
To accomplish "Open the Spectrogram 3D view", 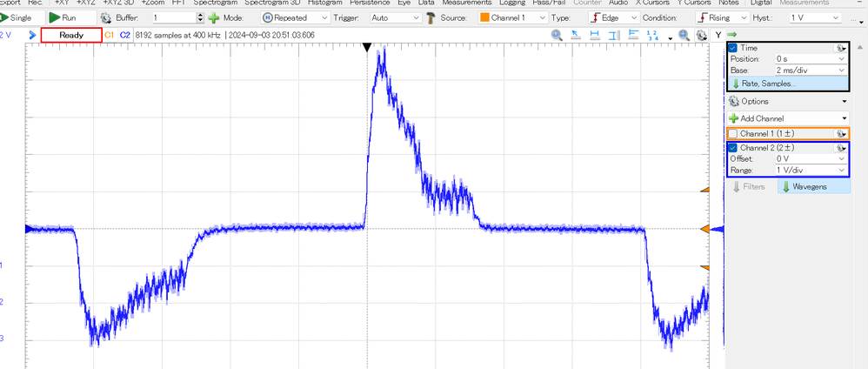I will click(x=272, y=3).
